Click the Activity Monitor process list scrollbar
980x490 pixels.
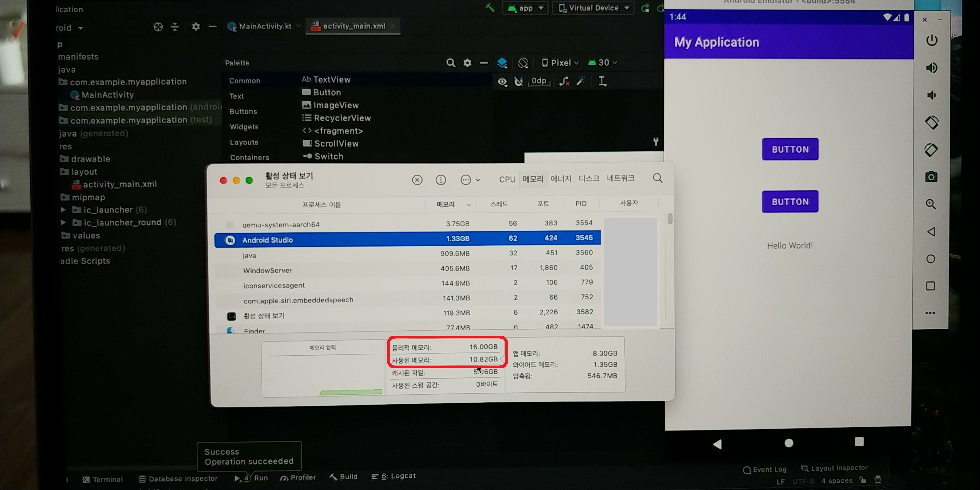click(x=670, y=219)
